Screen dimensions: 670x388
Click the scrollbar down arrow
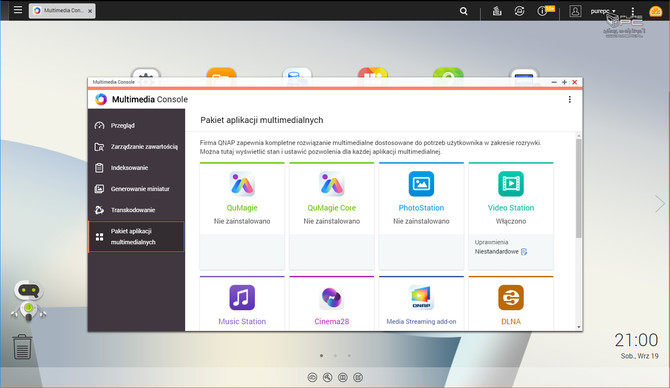pyautogui.click(x=579, y=327)
